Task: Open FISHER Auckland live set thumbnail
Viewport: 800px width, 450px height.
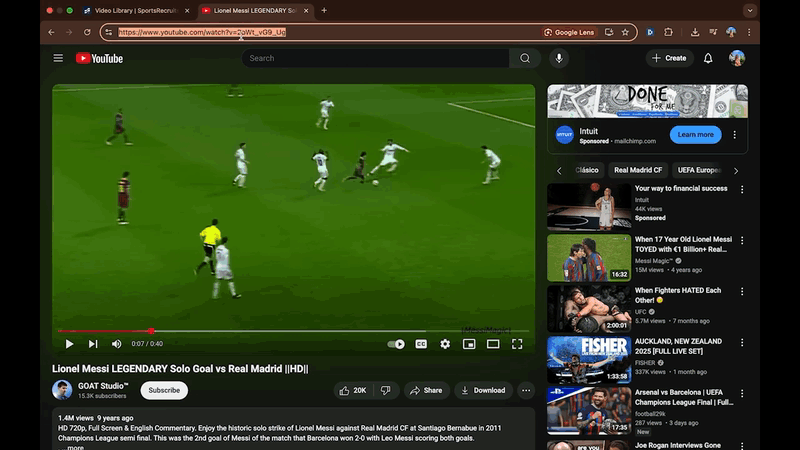Action: click(589, 360)
